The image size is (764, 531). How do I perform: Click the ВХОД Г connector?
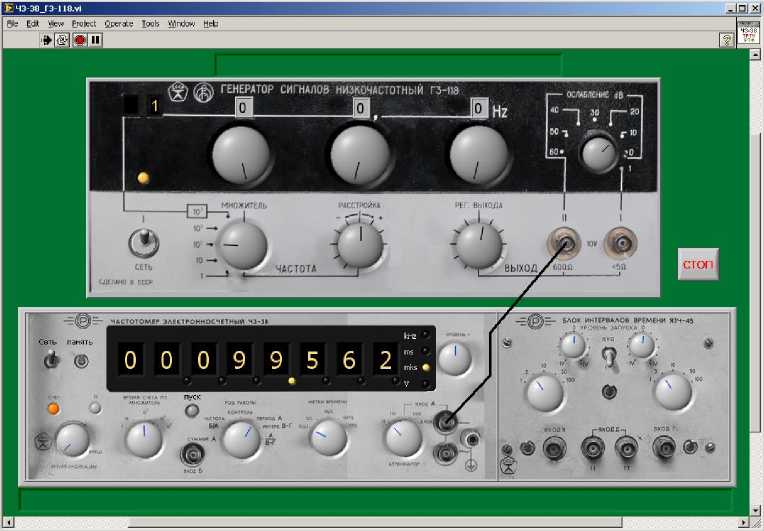click(x=665, y=448)
